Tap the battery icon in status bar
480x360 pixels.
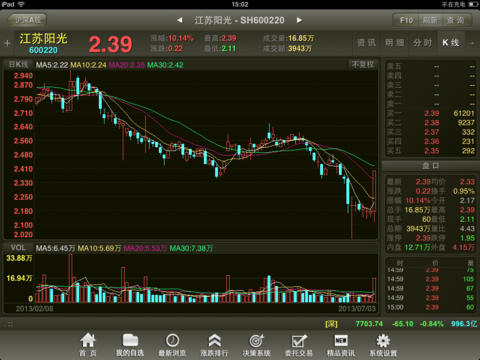[473, 4]
